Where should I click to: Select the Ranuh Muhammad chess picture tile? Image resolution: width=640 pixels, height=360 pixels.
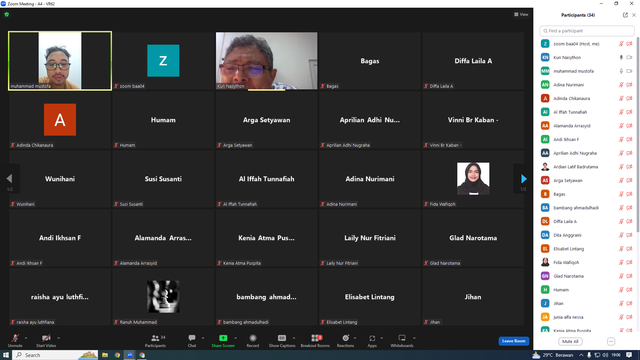163,297
